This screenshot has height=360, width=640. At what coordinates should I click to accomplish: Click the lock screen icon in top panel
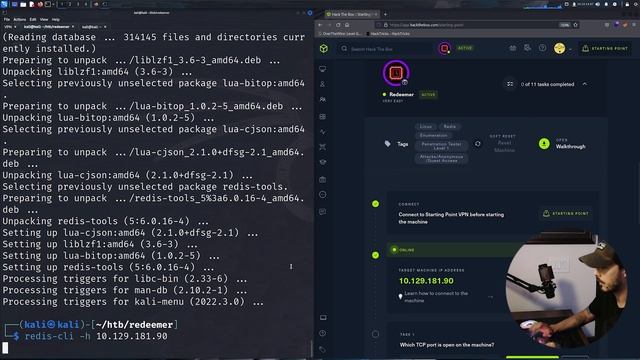click(627, 4)
